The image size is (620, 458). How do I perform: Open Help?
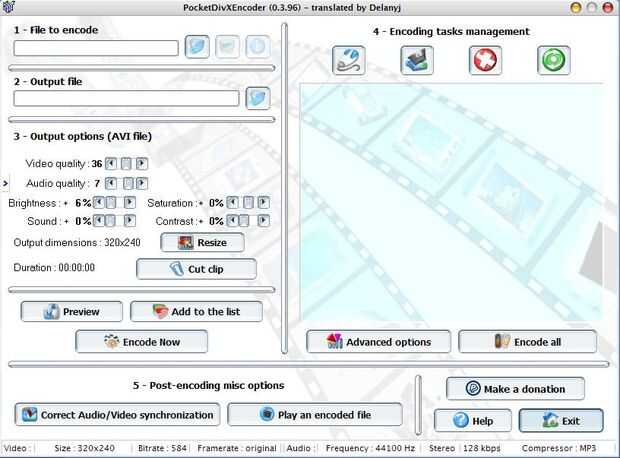473,420
